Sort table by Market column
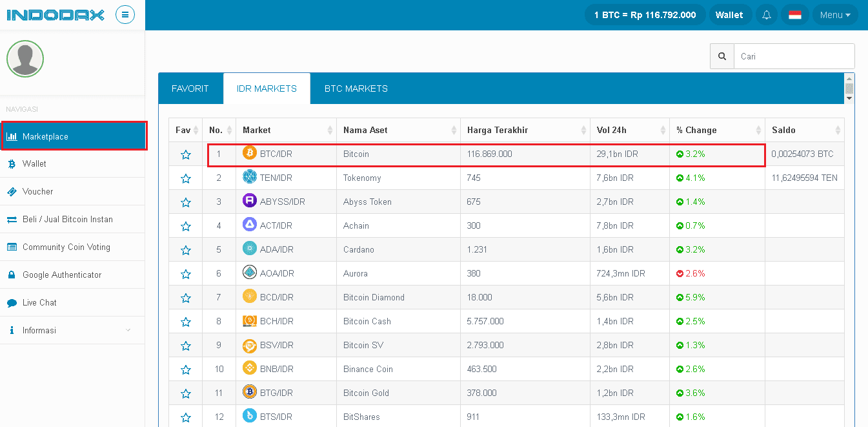 tap(286, 130)
